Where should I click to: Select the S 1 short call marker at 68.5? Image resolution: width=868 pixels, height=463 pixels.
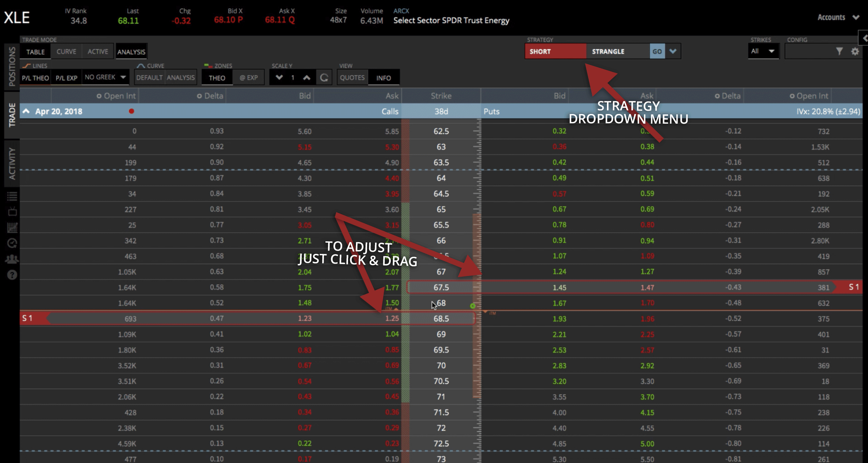pyautogui.click(x=34, y=318)
